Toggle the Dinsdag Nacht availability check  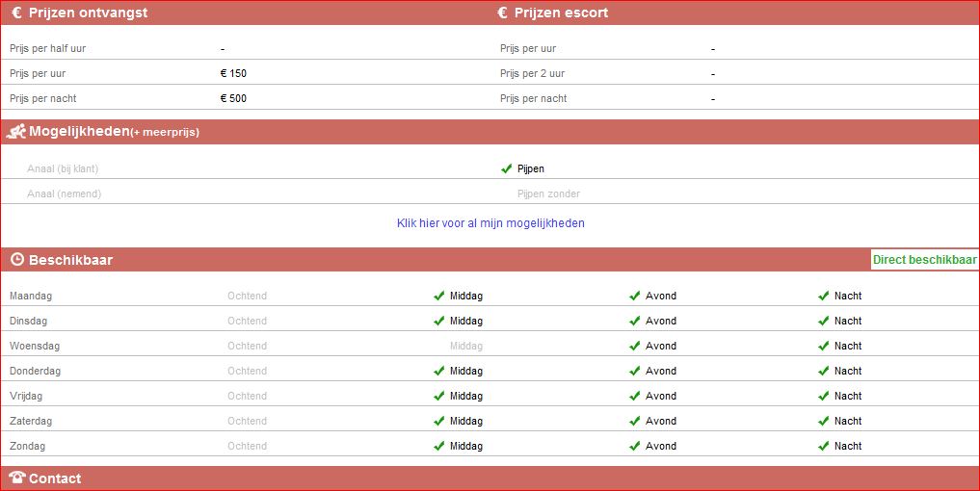(x=824, y=321)
